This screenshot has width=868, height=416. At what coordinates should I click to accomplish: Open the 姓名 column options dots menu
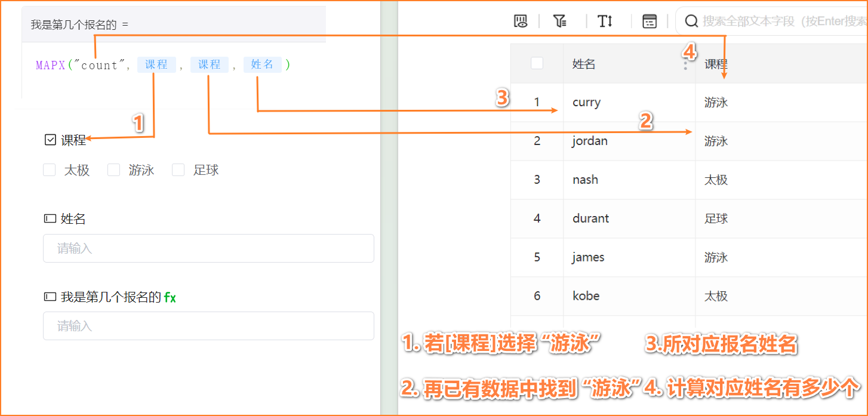pos(685,64)
